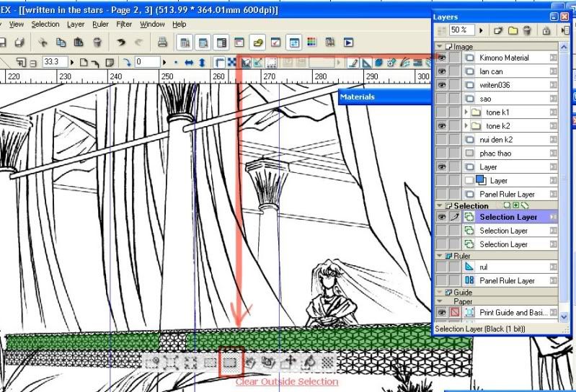
Task: Open the Ruler menu
Action: click(100, 24)
